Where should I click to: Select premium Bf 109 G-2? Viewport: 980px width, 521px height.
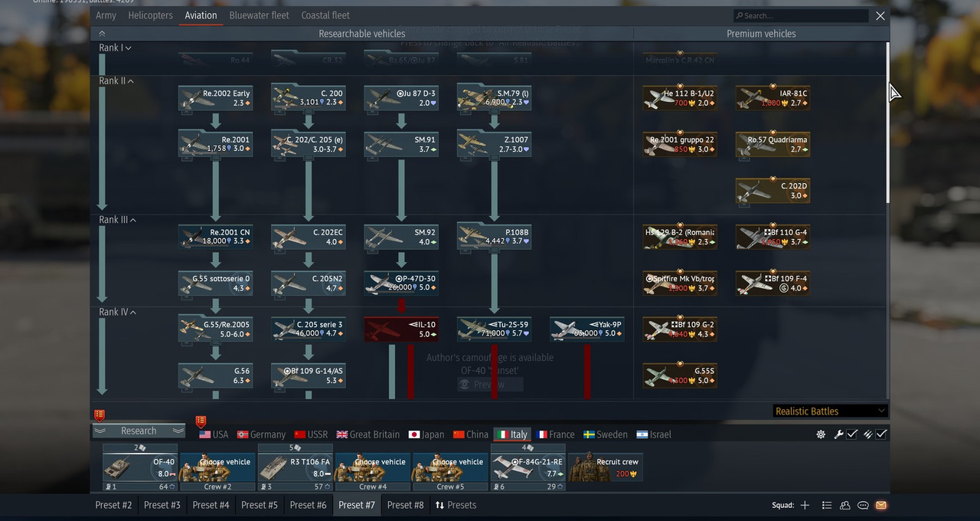click(x=680, y=329)
